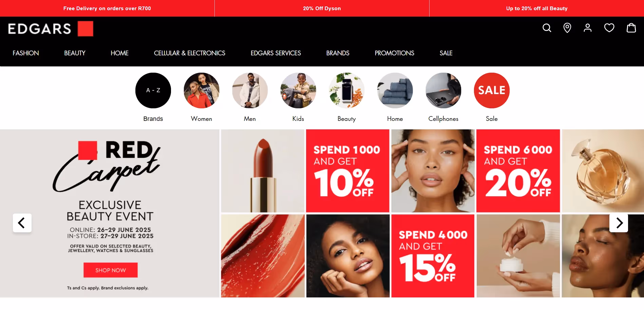This screenshot has height=310, width=644.
Task: Select the A-Z Brands circle
Action: coord(153,90)
